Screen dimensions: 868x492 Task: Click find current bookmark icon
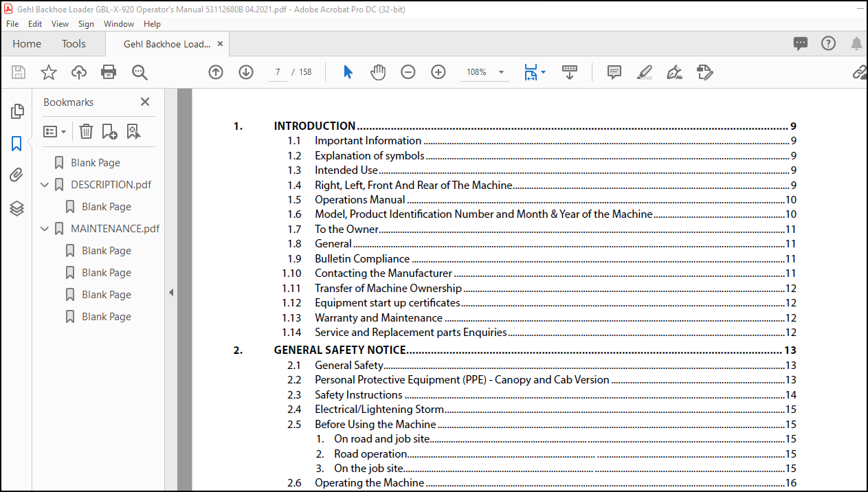[133, 131]
